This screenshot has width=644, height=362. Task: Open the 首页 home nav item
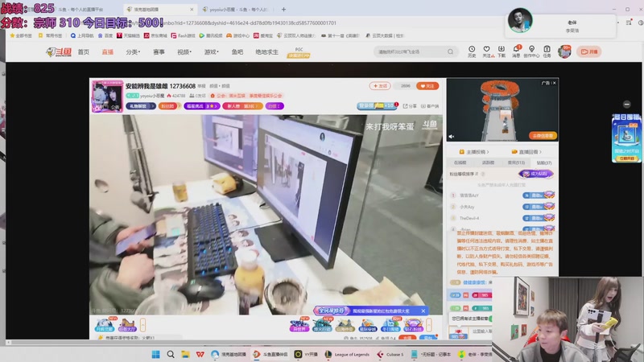click(x=84, y=51)
